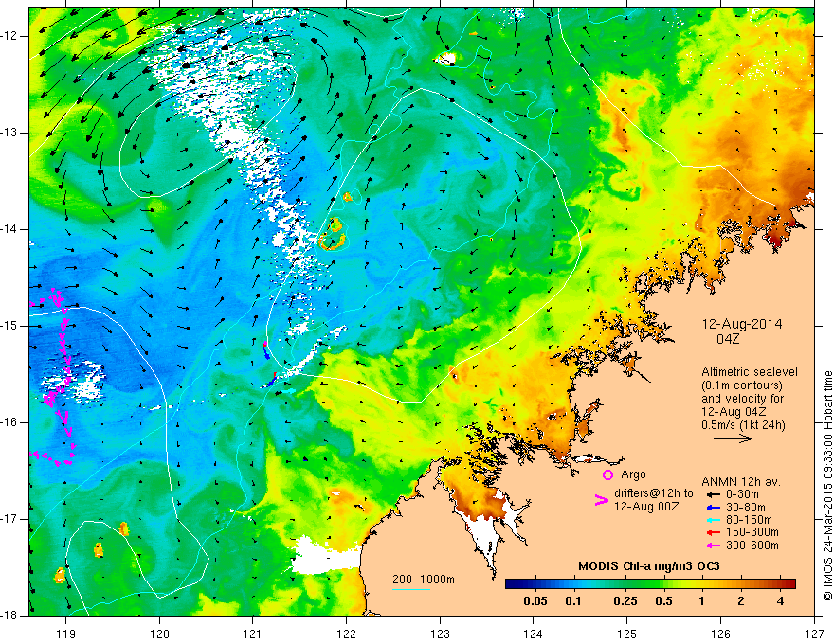The height and width of the screenshot is (644, 834).
Task: Click the '(0.1m contours)' caption line
Action: coord(741,385)
